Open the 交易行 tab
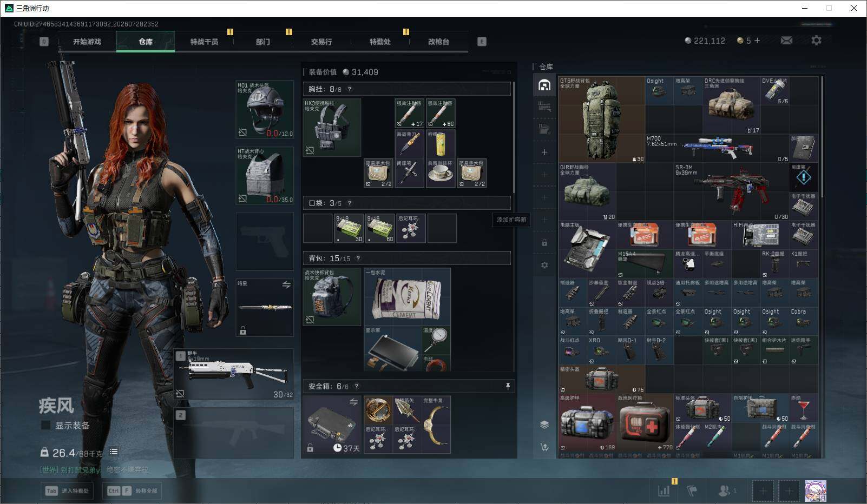Screen dimensions: 867x504 tap(321, 42)
